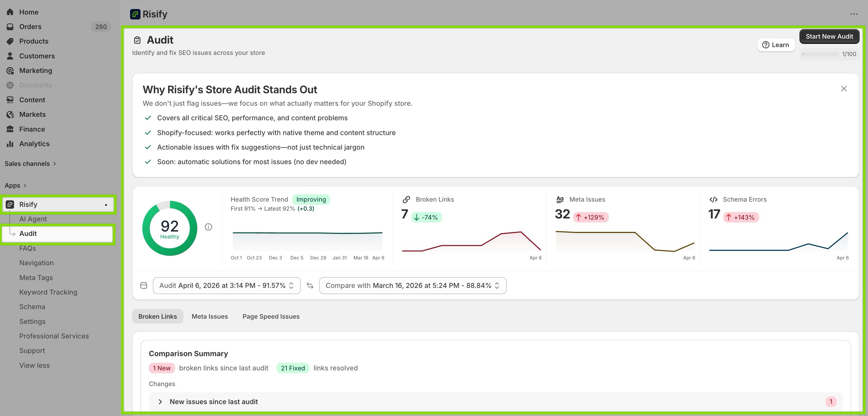This screenshot has height=416, width=868.
Task: Open Keyword Tracking in Risify menu
Action: coord(48,292)
